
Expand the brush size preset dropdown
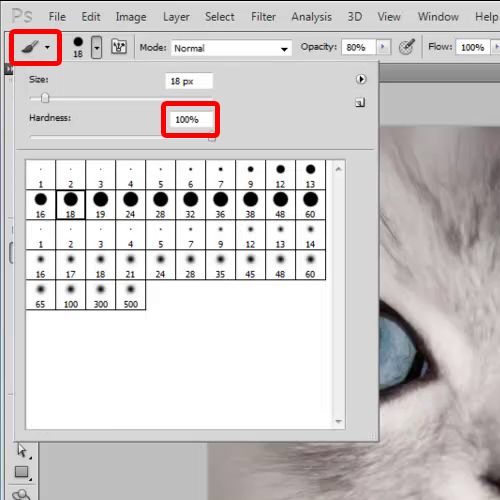click(x=97, y=47)
